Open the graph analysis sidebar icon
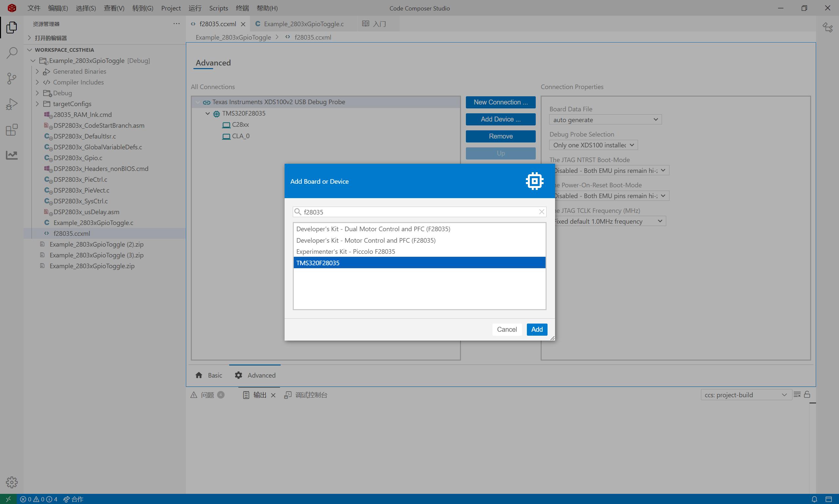This screenshot has width=839, height=504. [x=11, y=155]
